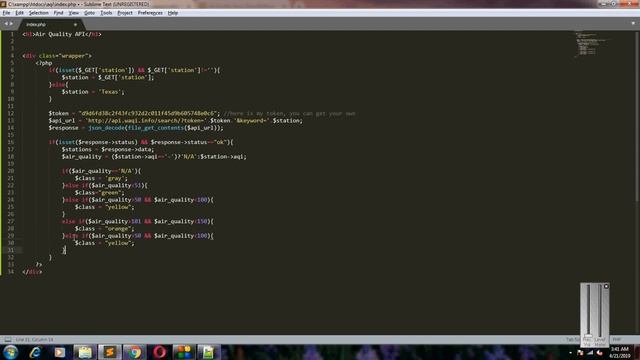The width and height of the screenshot is (640, 360).
Task: Open the green document taskbar app
Action: pos(208,352)
